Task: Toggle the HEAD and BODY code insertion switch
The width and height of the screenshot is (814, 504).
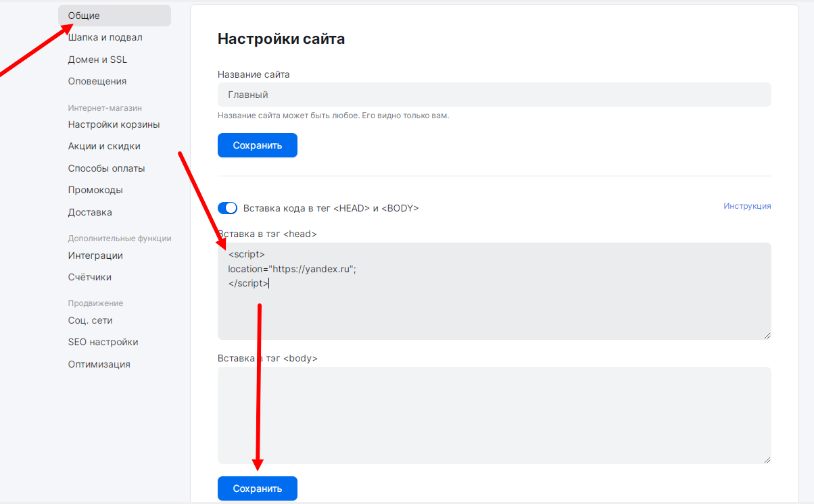Action: click(x=228, y=208)
